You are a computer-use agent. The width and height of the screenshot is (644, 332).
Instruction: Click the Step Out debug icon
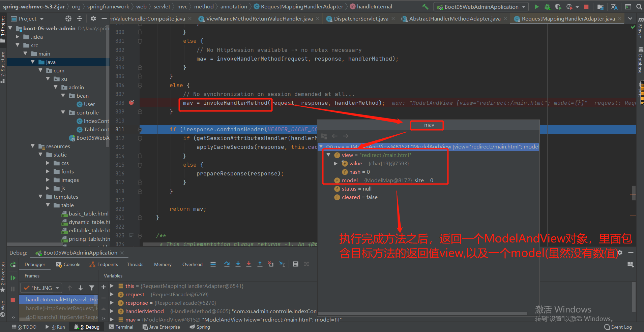(x=260, y=264)
